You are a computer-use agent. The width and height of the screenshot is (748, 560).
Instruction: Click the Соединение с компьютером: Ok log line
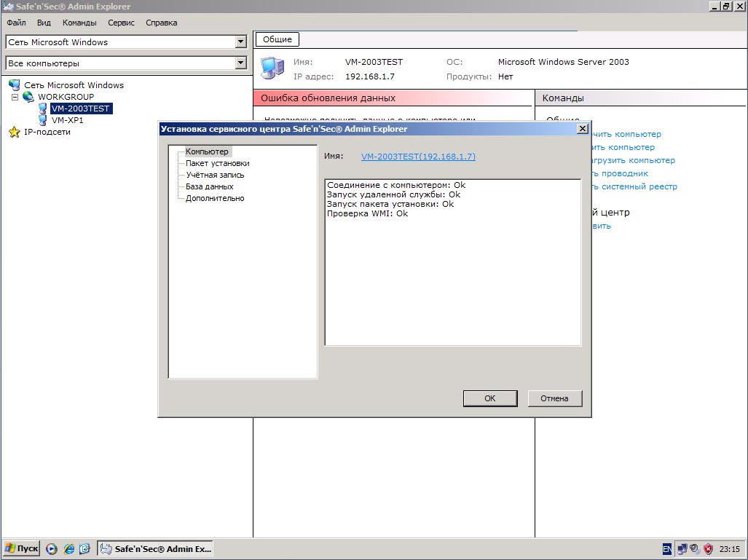[x=396, y=185]
